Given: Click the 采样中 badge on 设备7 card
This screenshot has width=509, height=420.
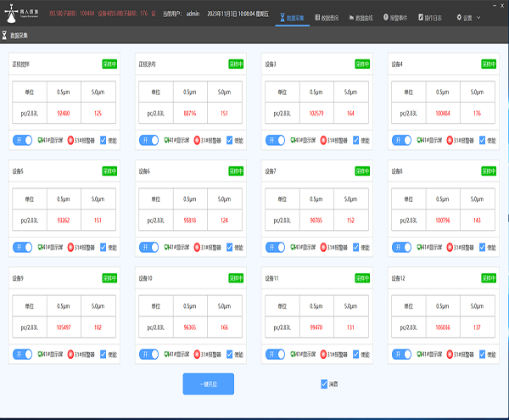Looking at the screenshot, I should (362, 171).
